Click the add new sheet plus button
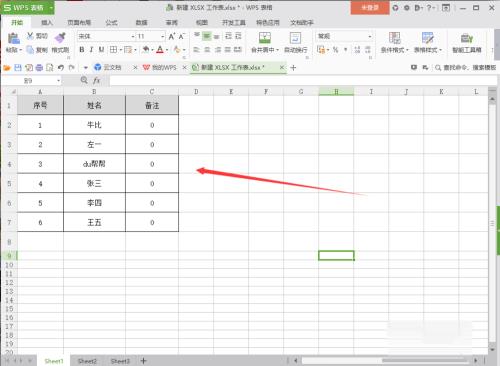This screenshot has width=500, height=366. tap(143, 361)
